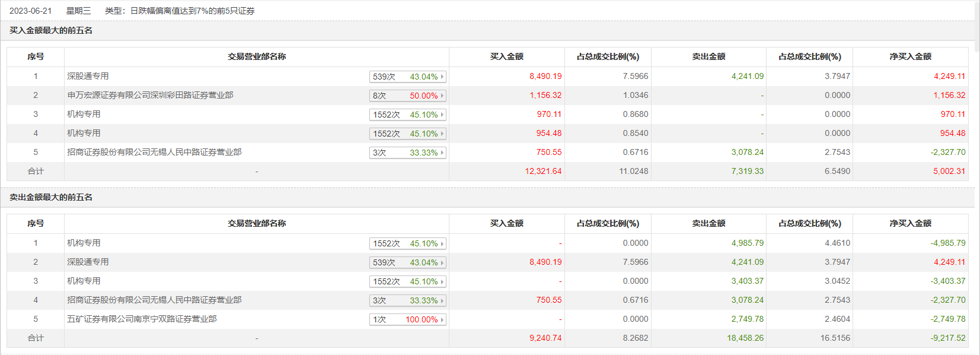Click 招商证券无锡人民中路 in the buy table
The width and height of the screenshot is (980, 355).
(x=154, y=152)
